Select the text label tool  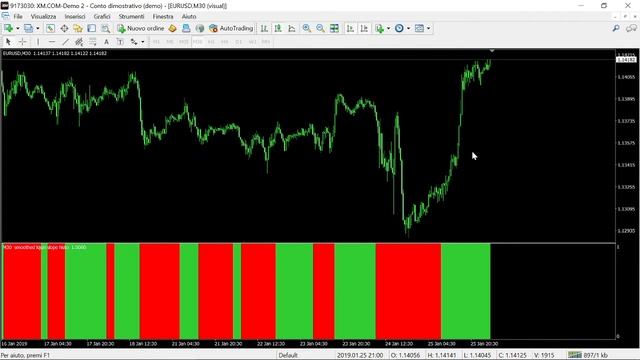pyautogui.click(x=120, y=42)
